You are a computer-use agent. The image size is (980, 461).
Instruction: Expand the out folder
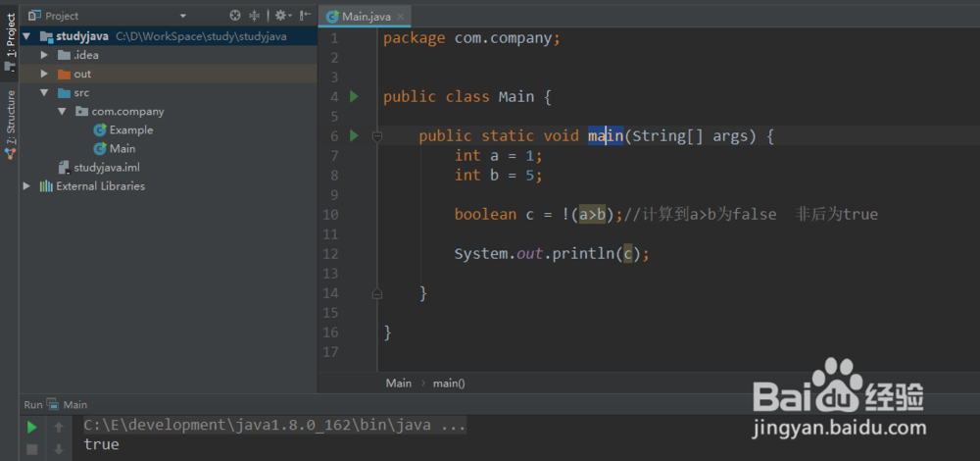click(44, 74)
